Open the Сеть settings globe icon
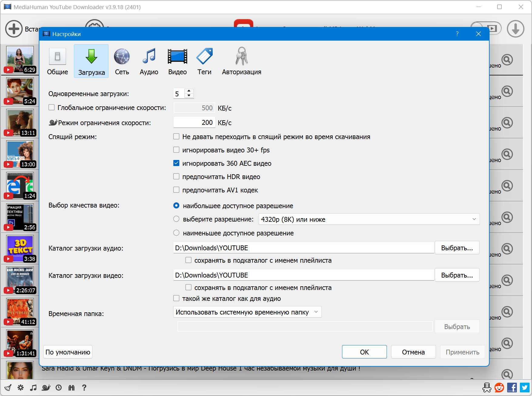 pos(122,61)
